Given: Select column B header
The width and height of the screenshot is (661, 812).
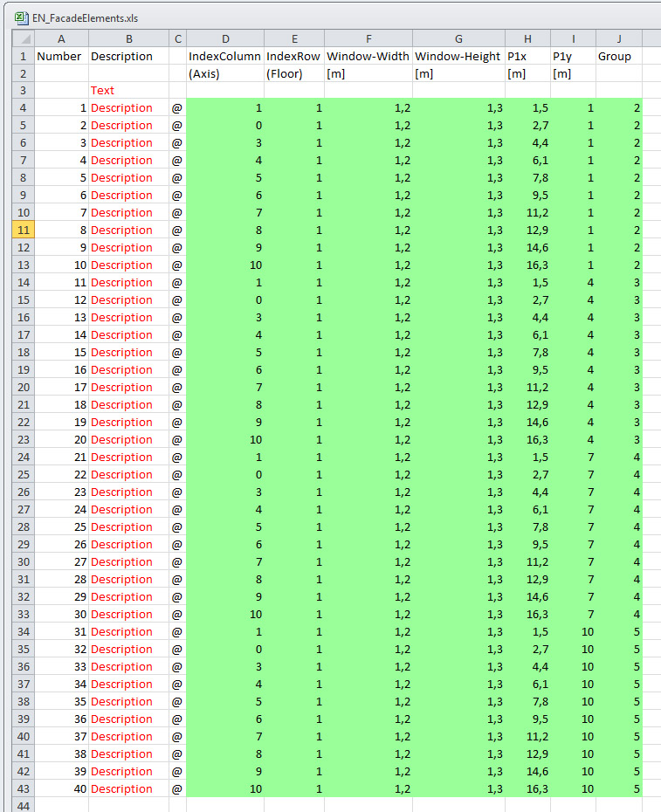Looking at the screenshot, I should [x=128, y=38].
